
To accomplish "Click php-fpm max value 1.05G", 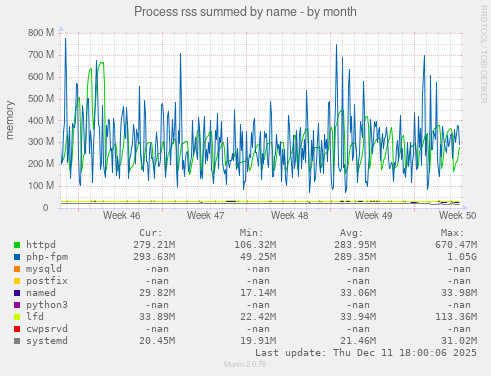I will [x=462, y=257].
